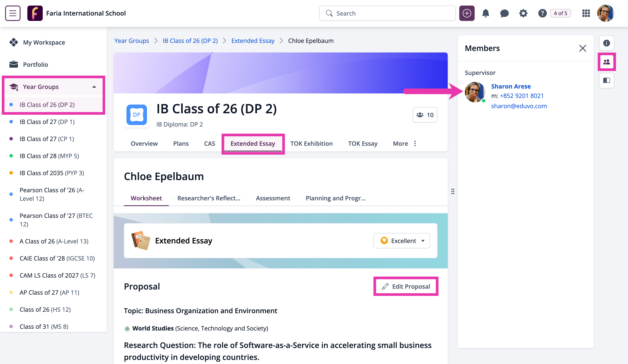Open Researcher's Reflection sub-tab
Viewport: 628px width, 364px height.
pyautogui.click(x=209, y=198)
